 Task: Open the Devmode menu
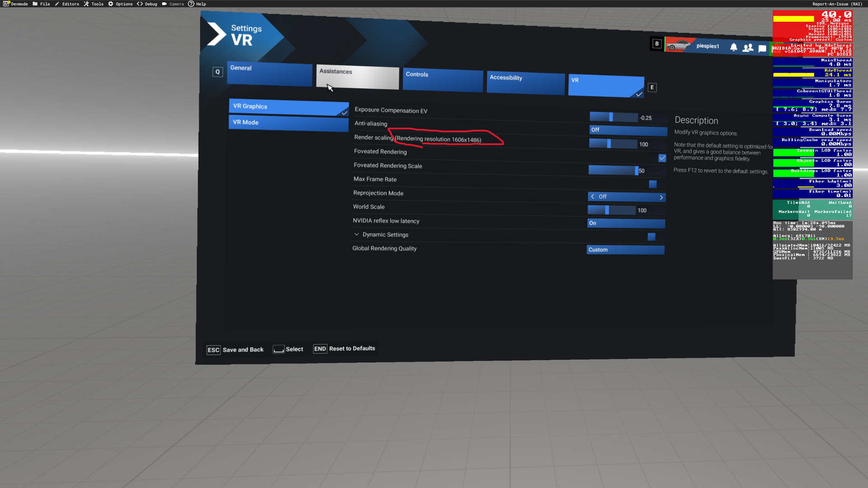point(15,4)
